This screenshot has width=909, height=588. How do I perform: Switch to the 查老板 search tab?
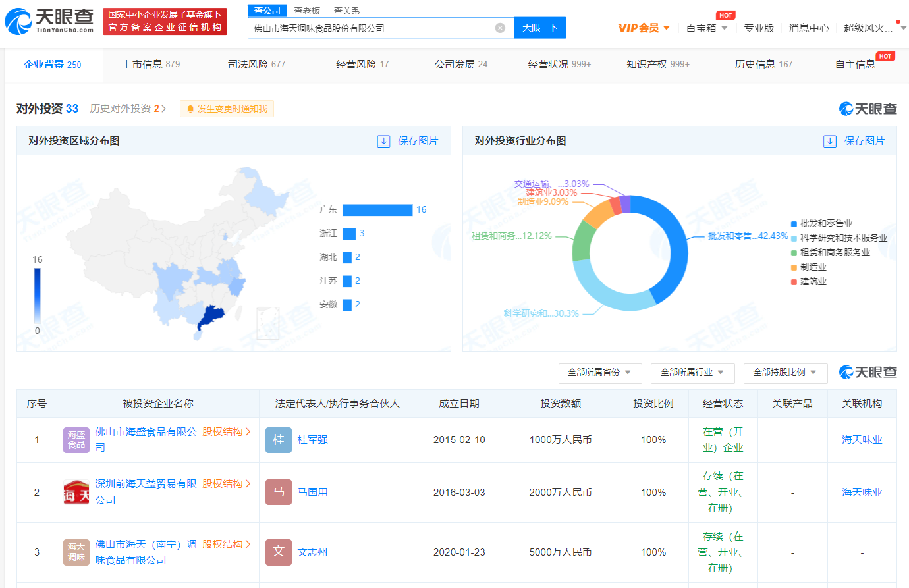(307, 11)
